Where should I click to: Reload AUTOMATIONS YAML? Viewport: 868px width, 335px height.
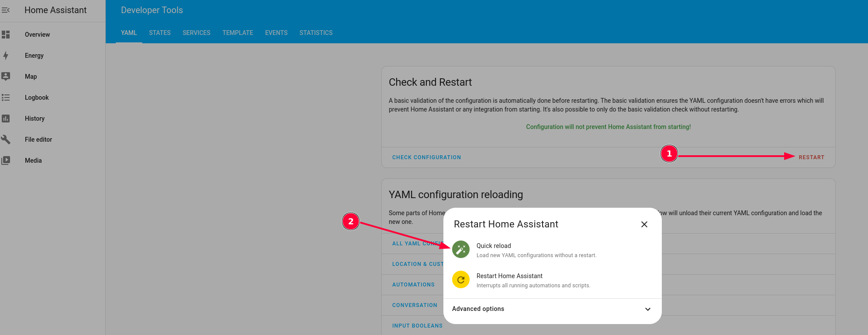click(x=413, y=285)
